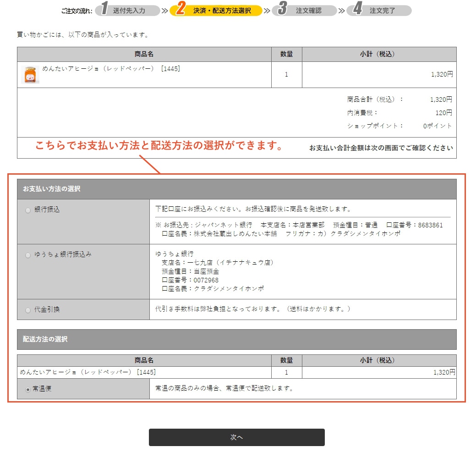
Task: Click the ジャパンネット銀行 transfer account details
Action: tap(299, 229)
